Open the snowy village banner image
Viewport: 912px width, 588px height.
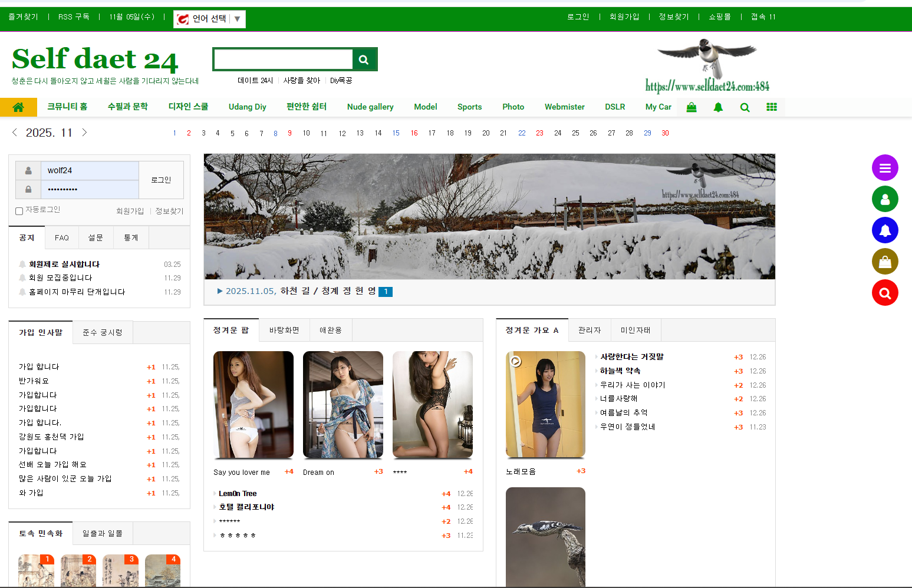[x=489, y=216]
